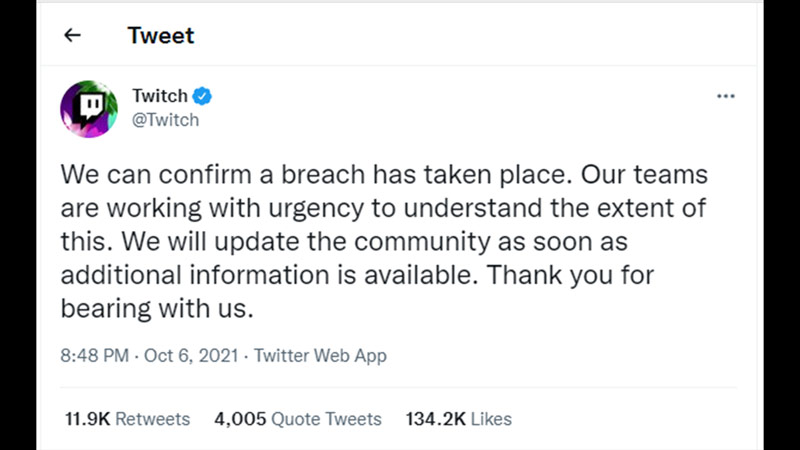Click the line ending "bearing with us."
The image size is (800, 450).
[157, 308]
